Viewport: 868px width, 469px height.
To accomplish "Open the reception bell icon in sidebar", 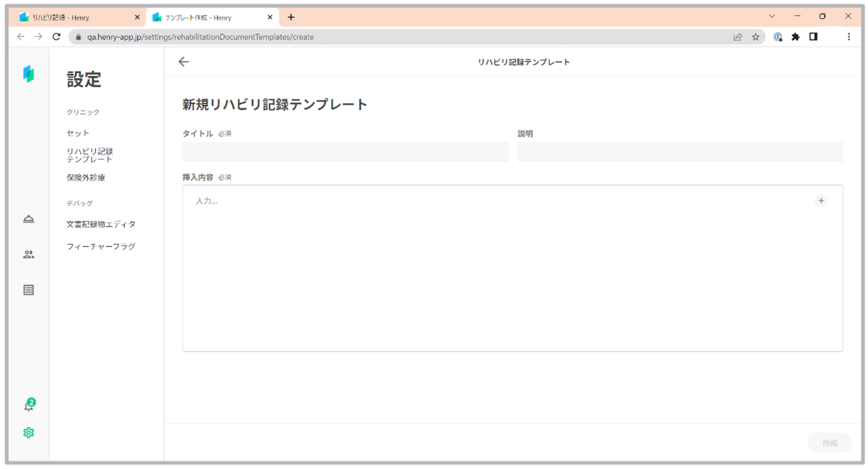I will pos(29,219).
